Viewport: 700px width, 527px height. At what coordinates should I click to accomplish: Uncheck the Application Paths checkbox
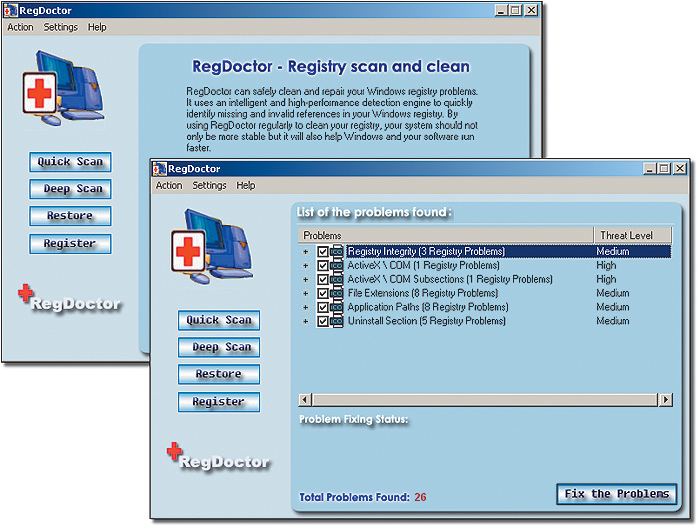click(323, 307)
